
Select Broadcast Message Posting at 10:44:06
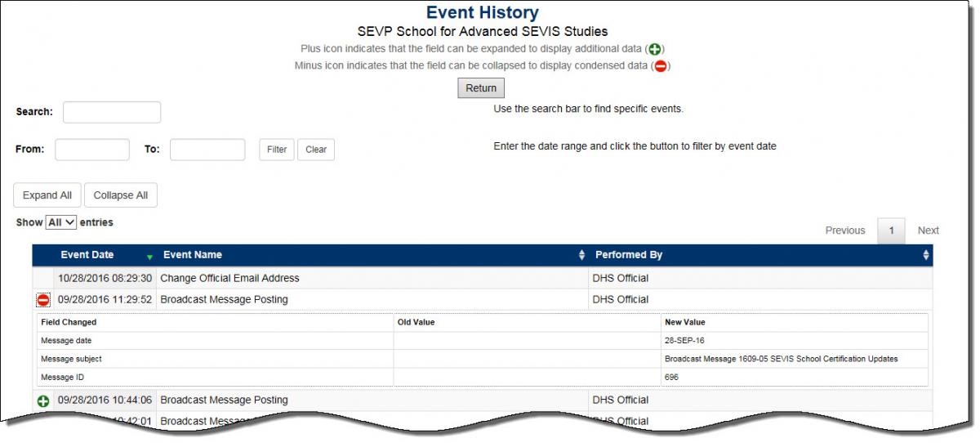click(x=225, y=400)
